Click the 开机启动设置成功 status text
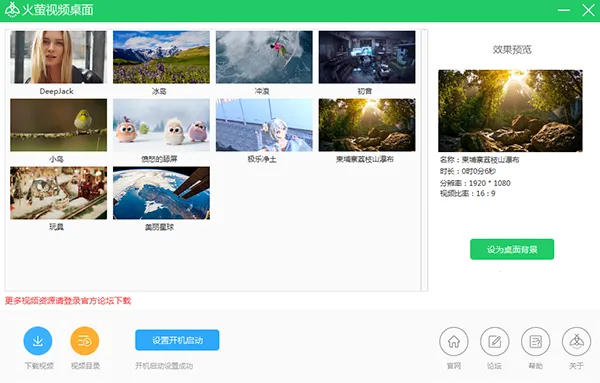This screenshot has width=600, height=383. click(164, 366)
